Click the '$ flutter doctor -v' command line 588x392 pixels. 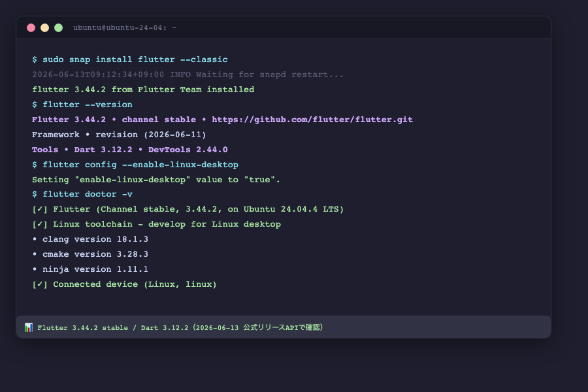[x=82, y=194]
